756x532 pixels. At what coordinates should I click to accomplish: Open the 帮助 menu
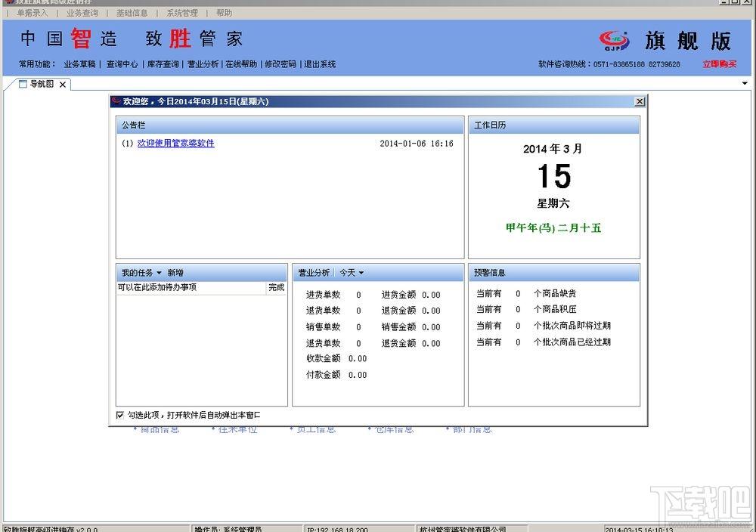224,13
